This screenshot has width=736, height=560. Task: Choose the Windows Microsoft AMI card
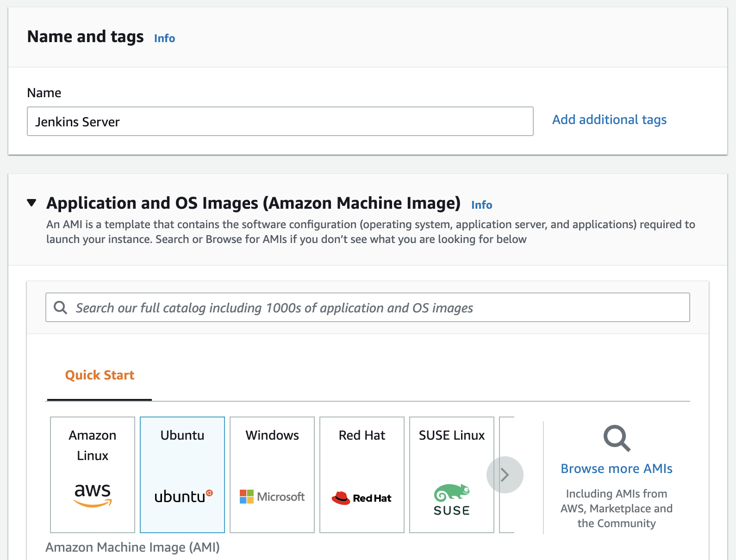[272, 475]
